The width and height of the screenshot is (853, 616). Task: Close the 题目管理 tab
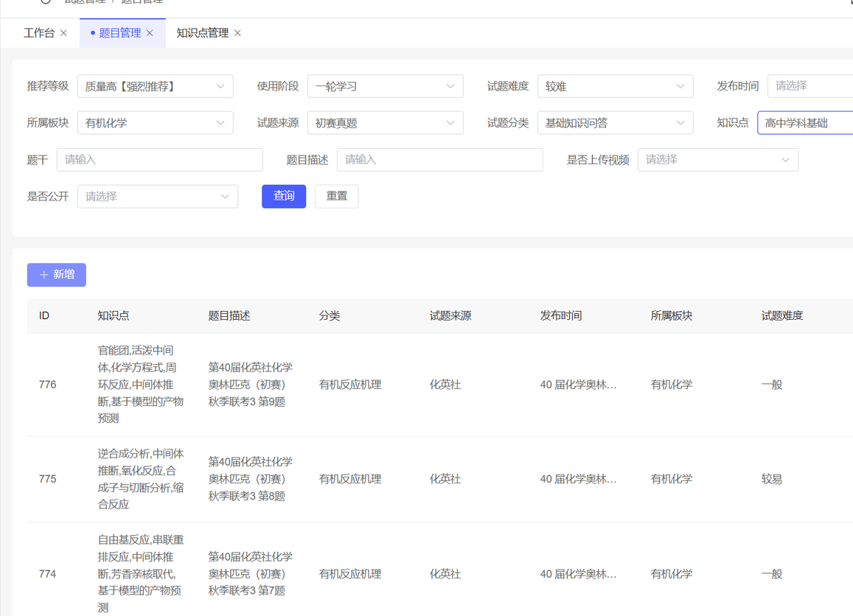pyautogui.click(x=150, y=33)
